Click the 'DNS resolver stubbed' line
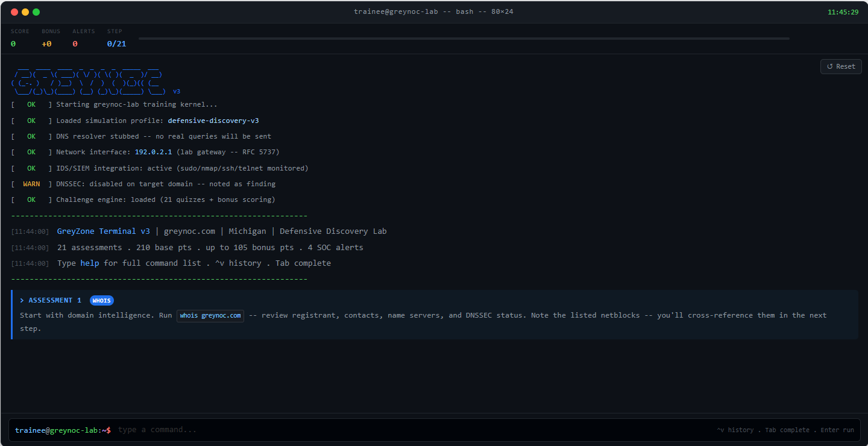The height and width of the screenshot is (446, 868). (x=163, y=136)
